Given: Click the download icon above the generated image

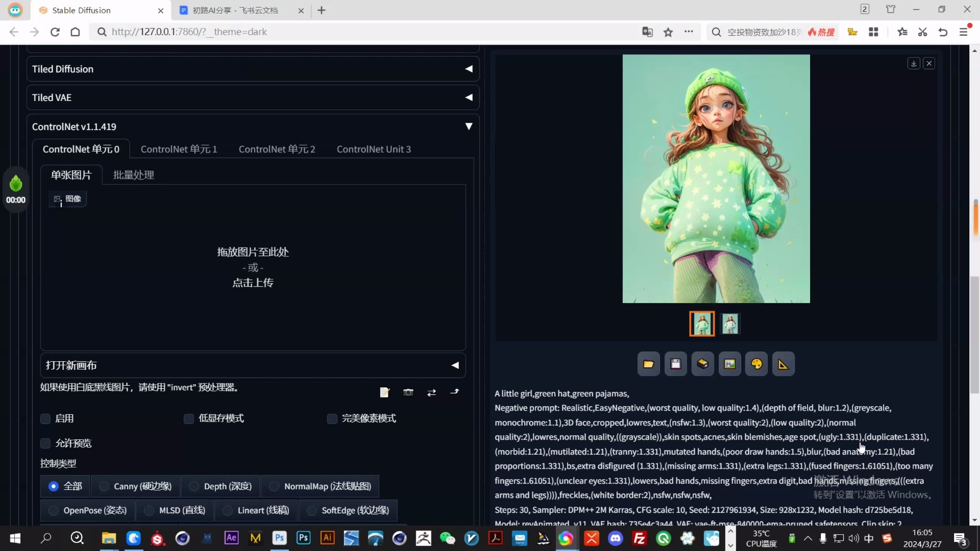Looking at the screenshot, I should pos(914,63).
